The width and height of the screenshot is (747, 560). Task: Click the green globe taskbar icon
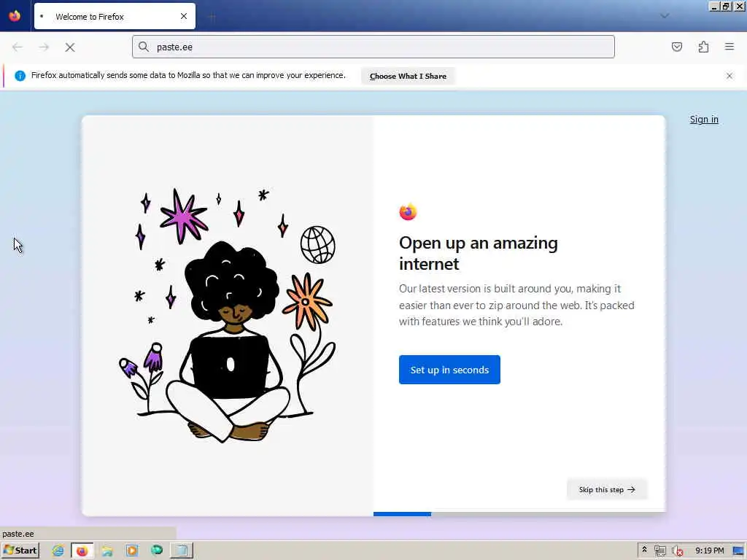[157, 551]
